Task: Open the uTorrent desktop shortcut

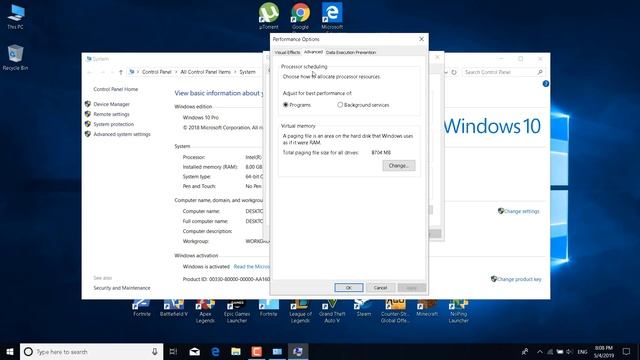Action: point(269,16)
